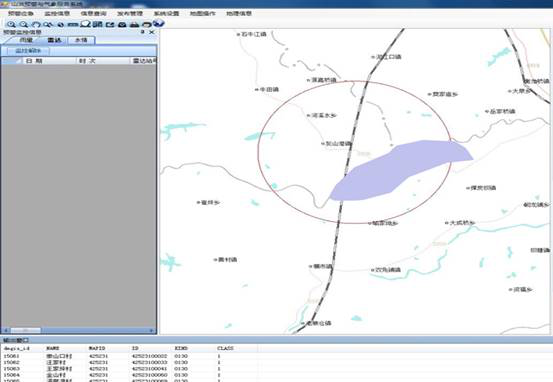This screenshot has height=382, width=553.
Task: Click the ruler measure tool icon
Action: pyautogui.click(x=73, y=24)
